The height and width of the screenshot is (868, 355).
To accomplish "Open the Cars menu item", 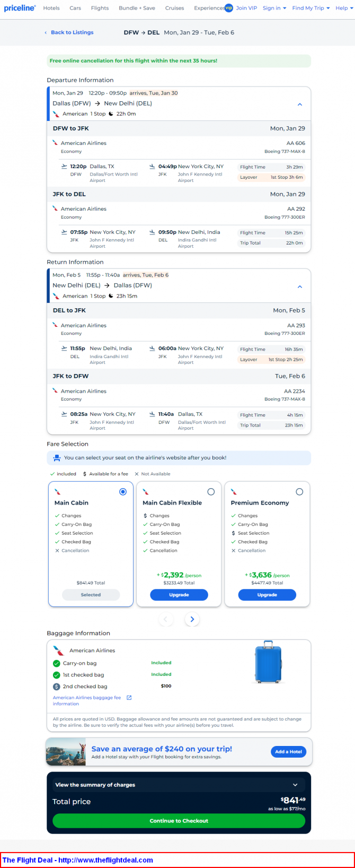I will 75,8.
